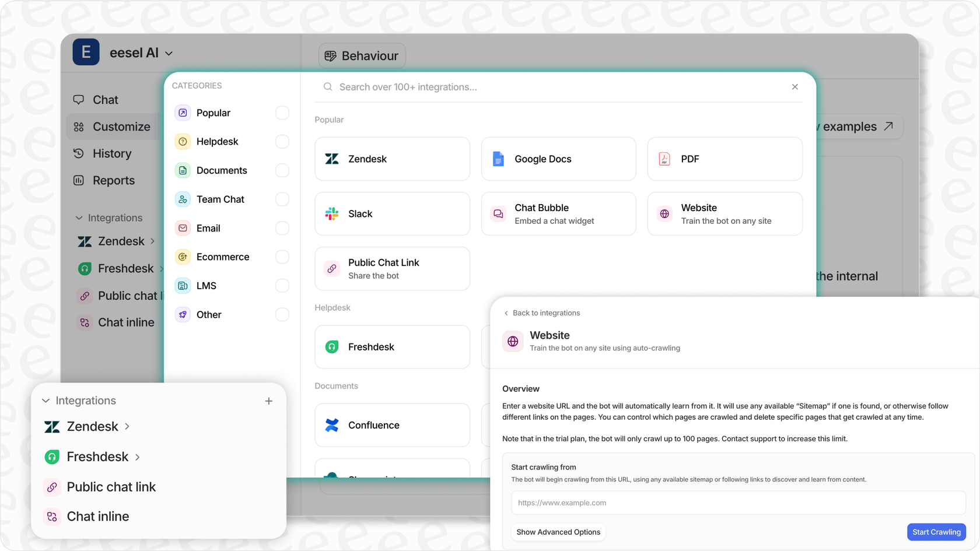
Task: Expand the eesel AI workspace dropdown
Action: tap(169, 52)
